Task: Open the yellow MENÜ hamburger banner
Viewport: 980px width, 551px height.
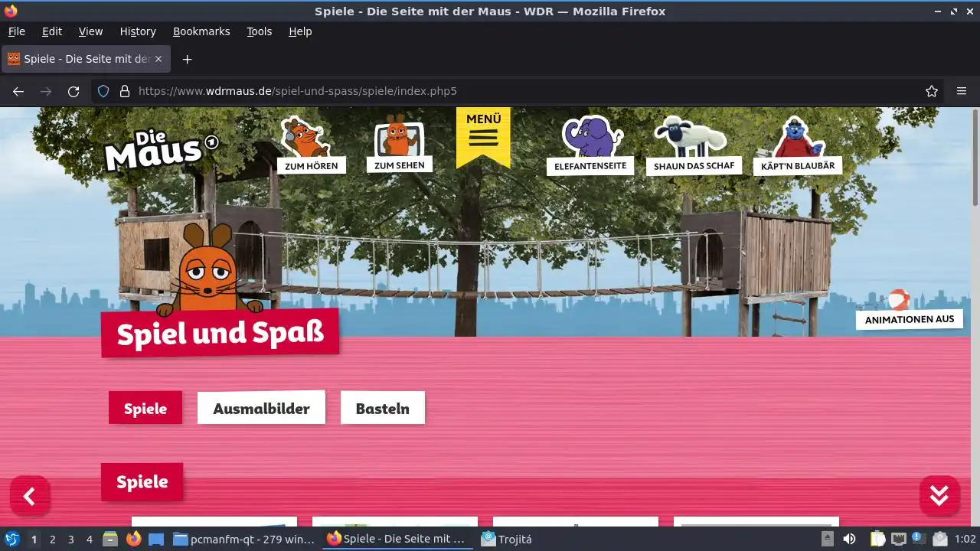Action: coord(483,136)
